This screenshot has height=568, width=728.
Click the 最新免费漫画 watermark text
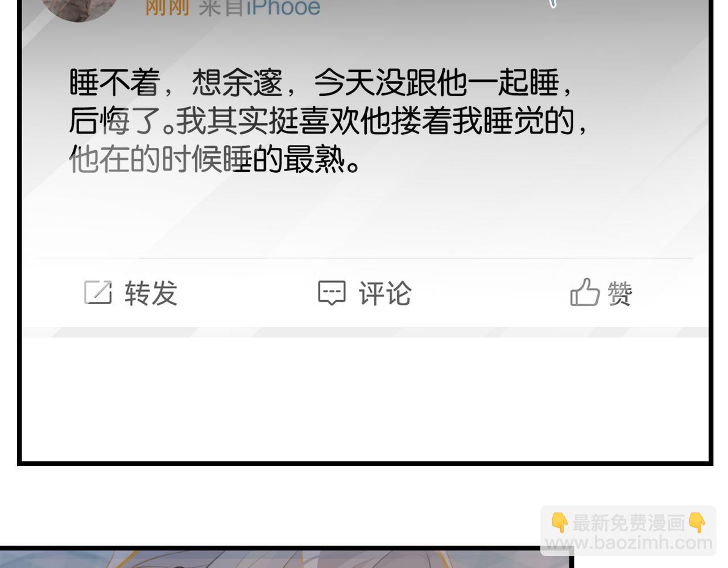[628, 523]
